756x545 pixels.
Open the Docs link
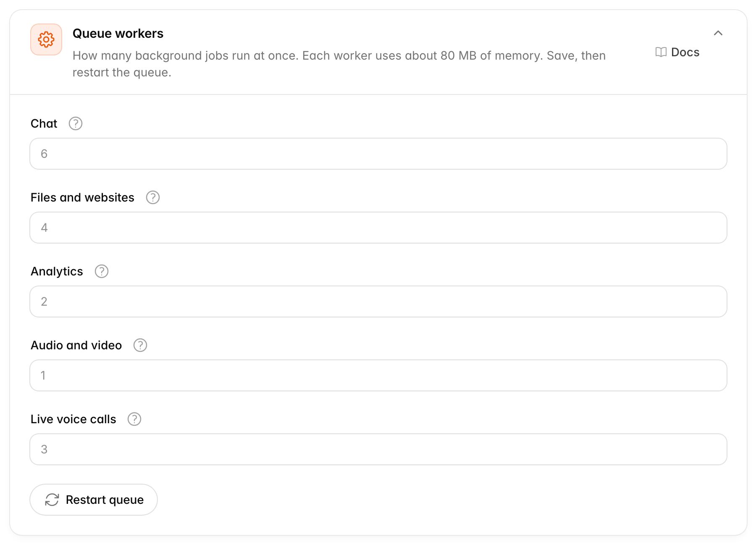(677, 52)
